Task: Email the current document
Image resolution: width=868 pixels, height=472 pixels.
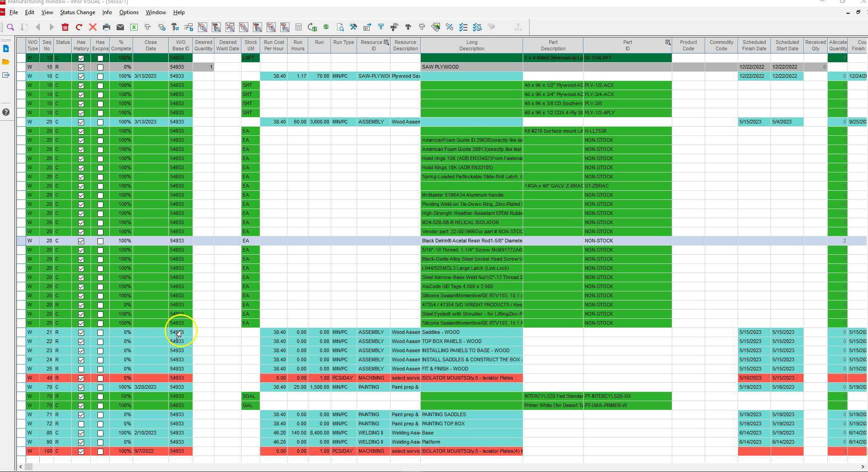Action: pyautogui.click(x=120, y=27)
